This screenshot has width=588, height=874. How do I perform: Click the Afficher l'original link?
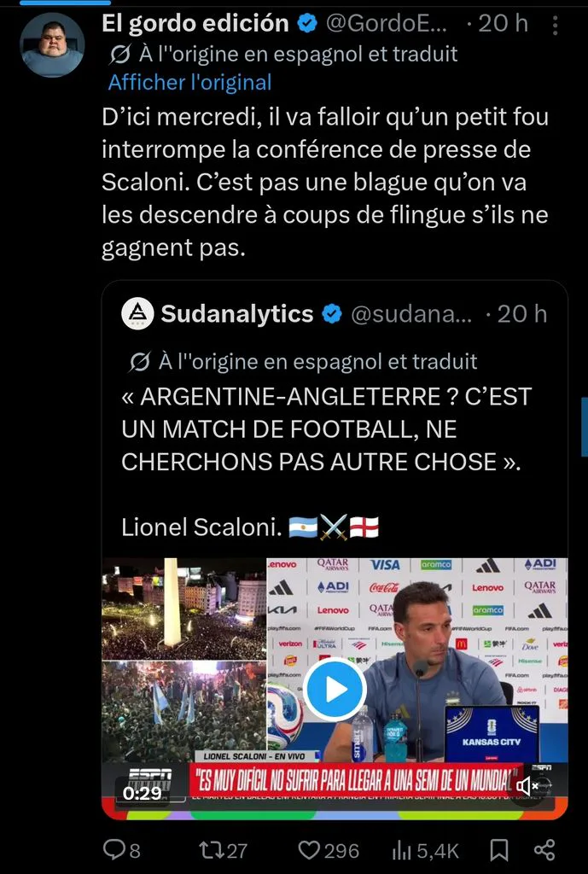coord(189,83)
